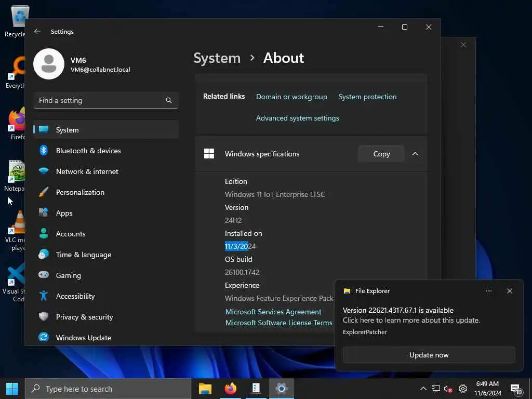The height and width of the screenshot is (399, 532).
Task: Click the notification text about Version 22621.4317.67.1
Action: coord(398,310)
